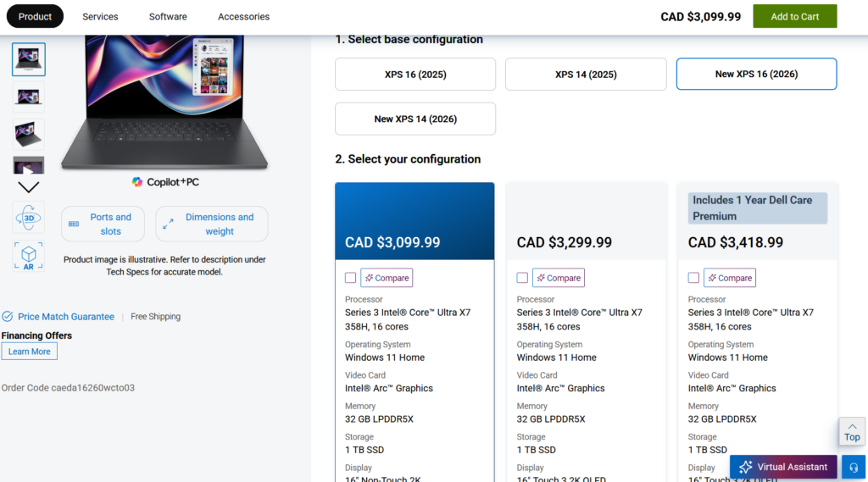
Task: Select the first laptop thumbnail image
Action: click(x=29, y=59)
